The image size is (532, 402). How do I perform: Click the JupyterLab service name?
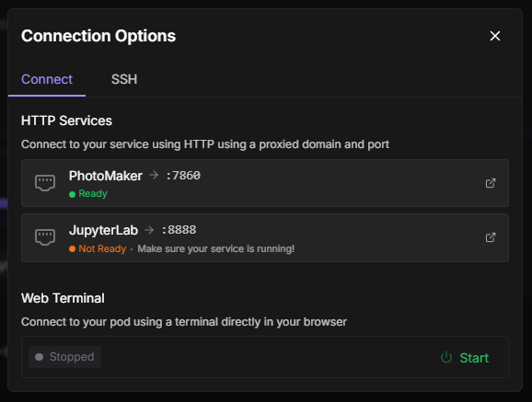[103, 231]
